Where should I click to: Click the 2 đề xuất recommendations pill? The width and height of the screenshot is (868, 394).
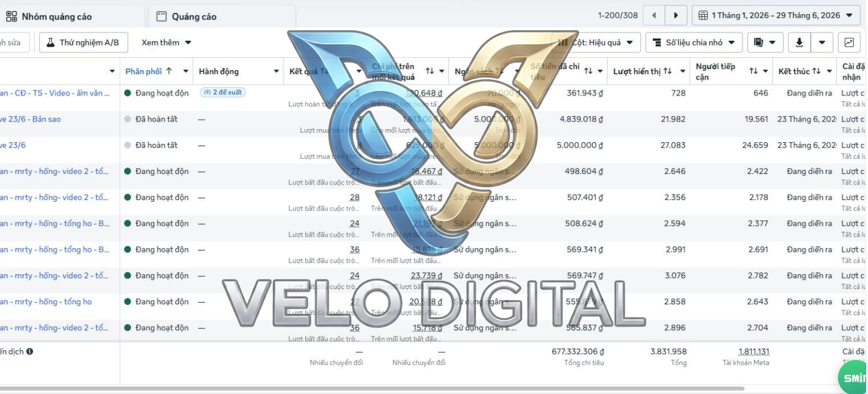point(223,93)
